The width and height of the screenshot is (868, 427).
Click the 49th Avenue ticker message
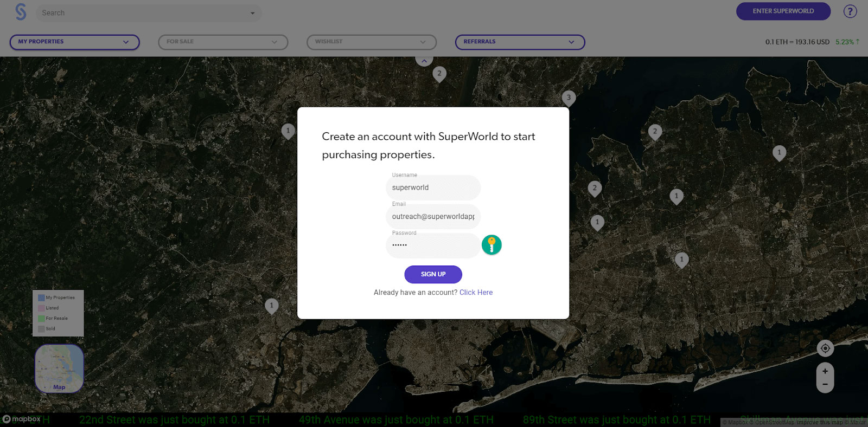click(396, 419)
